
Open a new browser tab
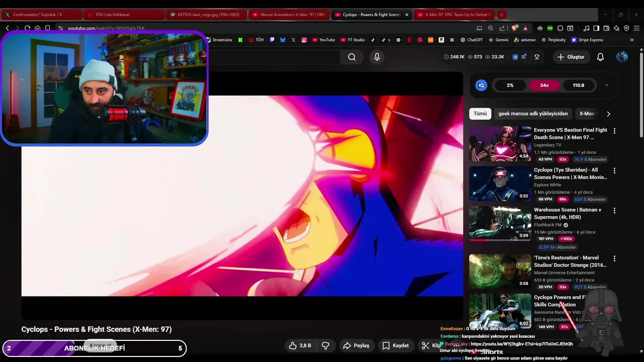click(501, 15)
